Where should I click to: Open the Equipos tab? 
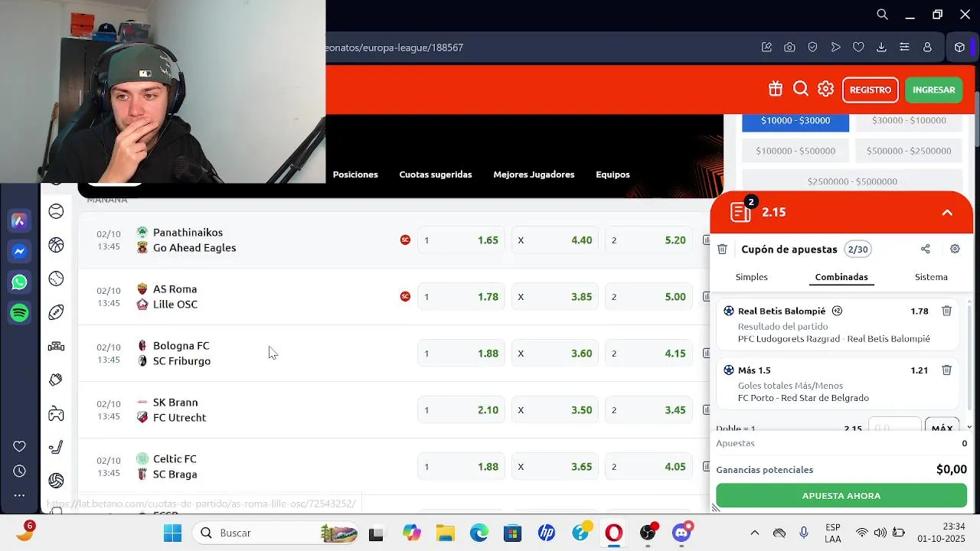coord(612,174)
